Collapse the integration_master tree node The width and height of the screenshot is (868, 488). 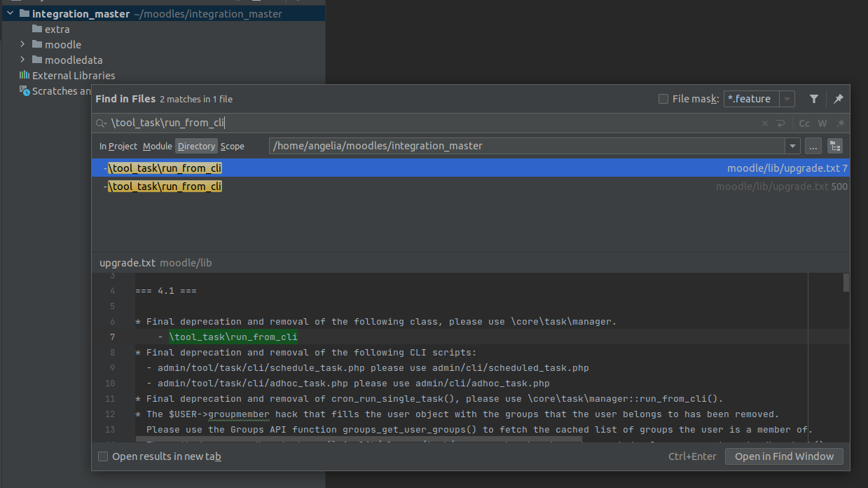(x=10, y=13)
